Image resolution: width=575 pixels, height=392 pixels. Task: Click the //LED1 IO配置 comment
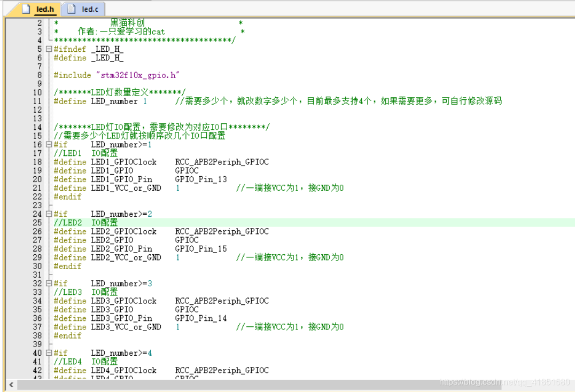pyautogui.click(x=86, y=153)
